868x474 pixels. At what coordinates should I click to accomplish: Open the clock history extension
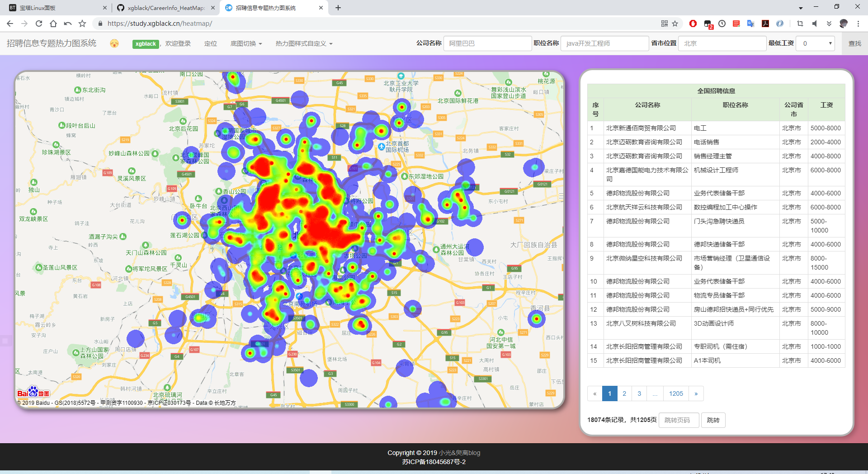point(722,24)
